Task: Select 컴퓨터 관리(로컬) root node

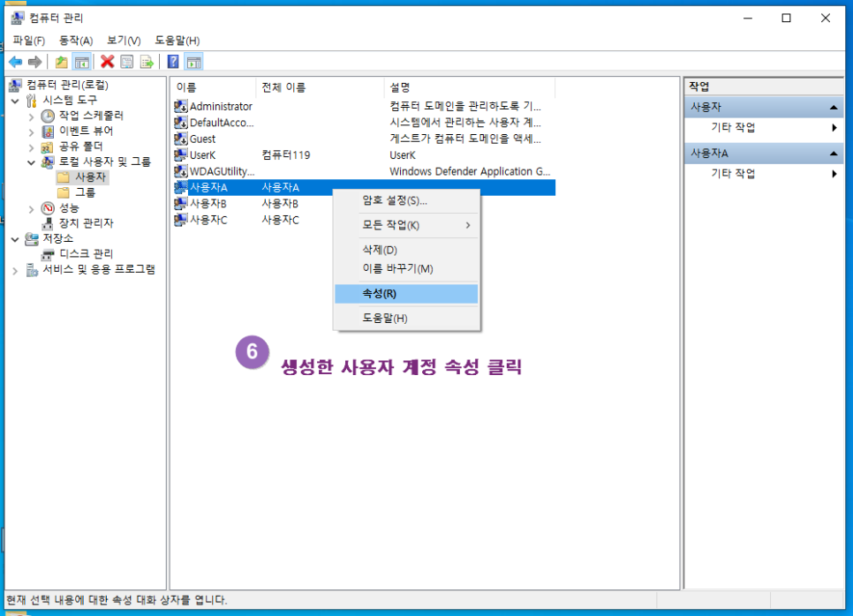Action: pyautogui.click(x=67, y=85)
